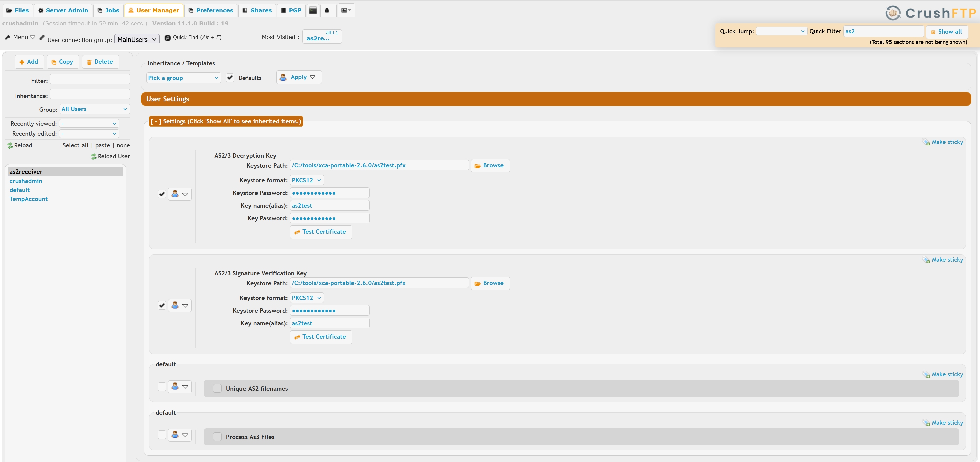The image size is (980, 462).
Task: Browse for Signature Verification keystore path
Action: pyautogui.click(x=490, y=283)
